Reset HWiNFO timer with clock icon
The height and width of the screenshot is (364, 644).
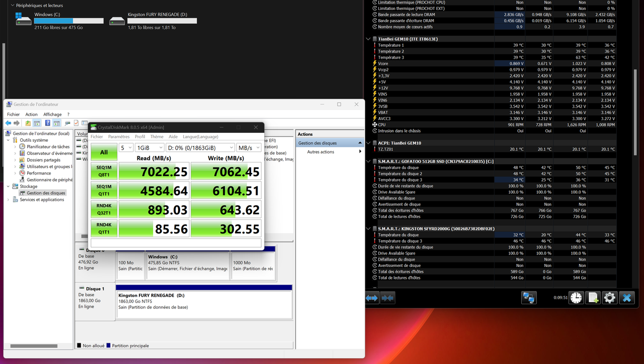(x=576, y=298)
